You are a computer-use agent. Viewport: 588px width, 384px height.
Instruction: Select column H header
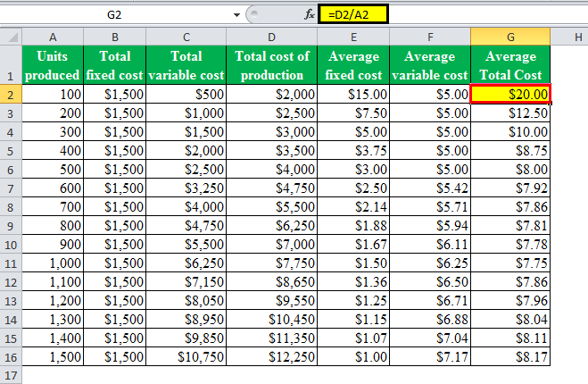[569, 38]
